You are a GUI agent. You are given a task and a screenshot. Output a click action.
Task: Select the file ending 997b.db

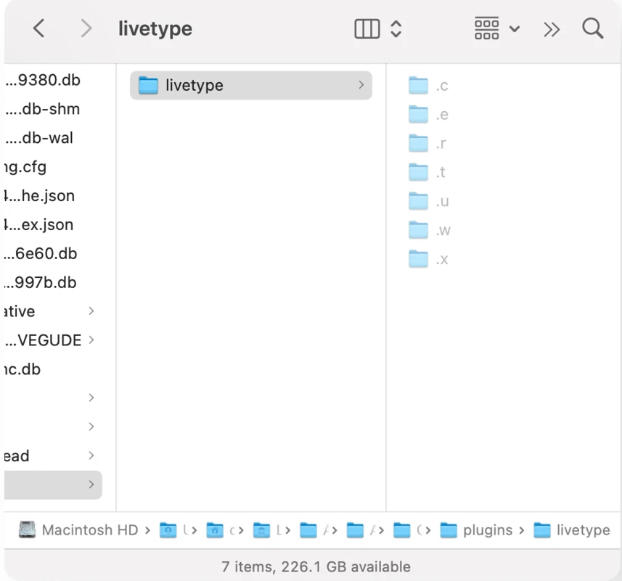coord(40,283)
